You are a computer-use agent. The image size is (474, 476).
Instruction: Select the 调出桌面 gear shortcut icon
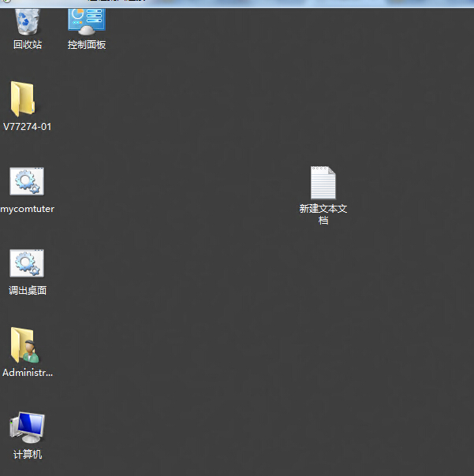point(27,264)
